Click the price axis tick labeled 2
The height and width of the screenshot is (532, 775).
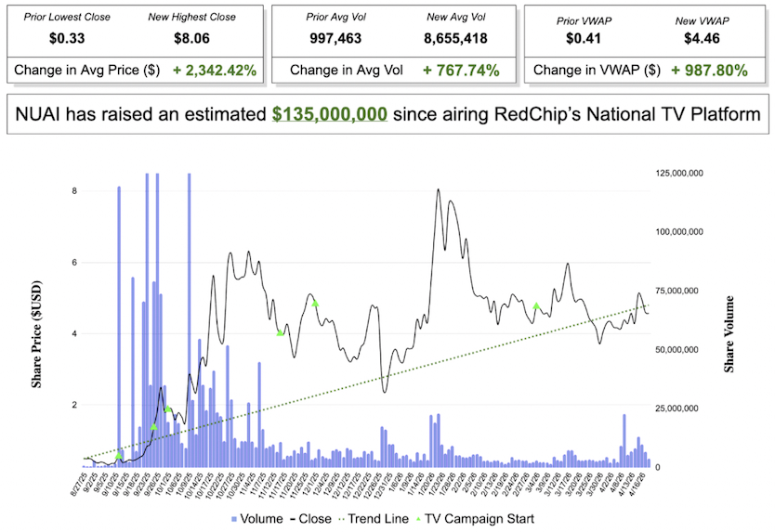[x=74, y=405]
